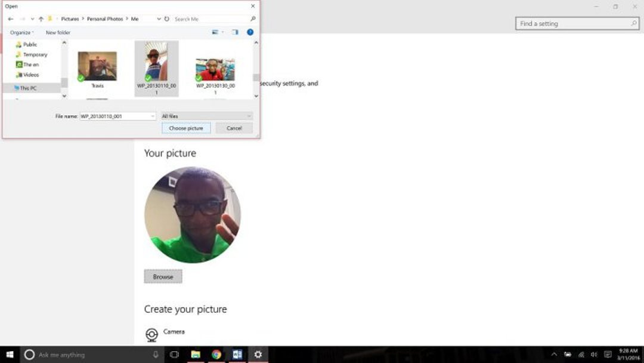Click the Me folder breadcrumb
The height and width of the screenshot is (363, 644).
[x=135, y=19]
